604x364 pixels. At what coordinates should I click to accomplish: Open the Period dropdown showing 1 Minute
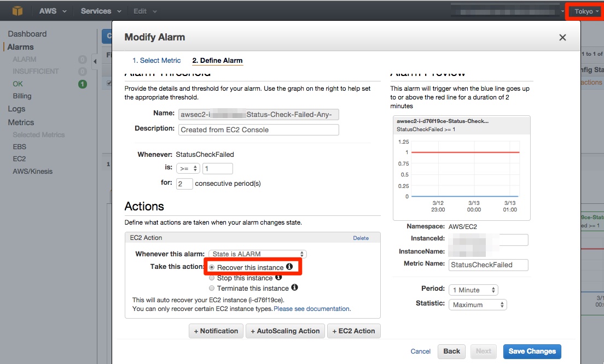475,290
